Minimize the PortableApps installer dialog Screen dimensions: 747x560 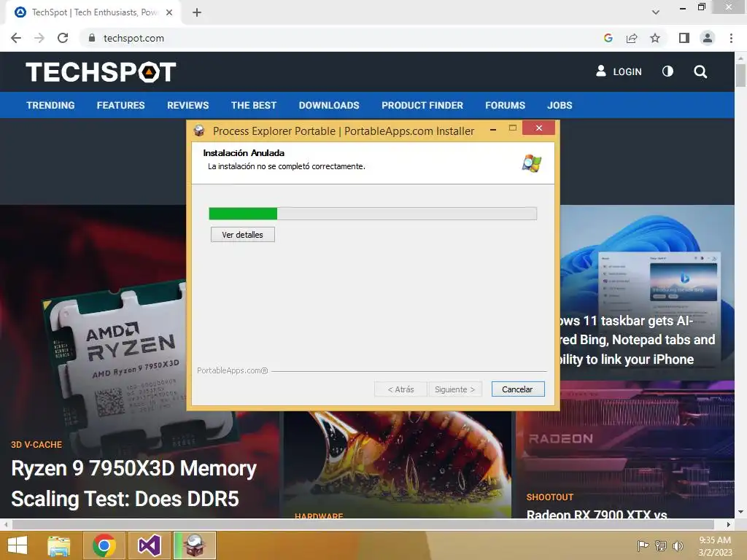click(x=493, y=129)
